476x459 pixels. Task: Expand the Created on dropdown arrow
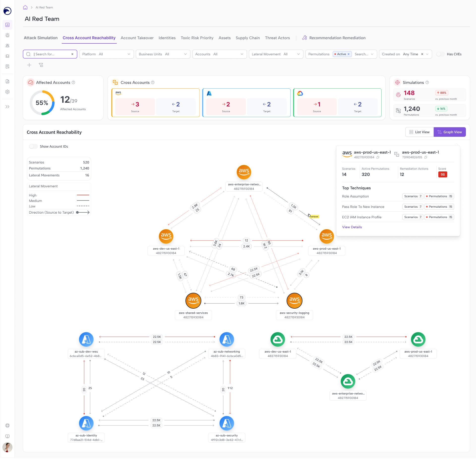tap(427, 54)
